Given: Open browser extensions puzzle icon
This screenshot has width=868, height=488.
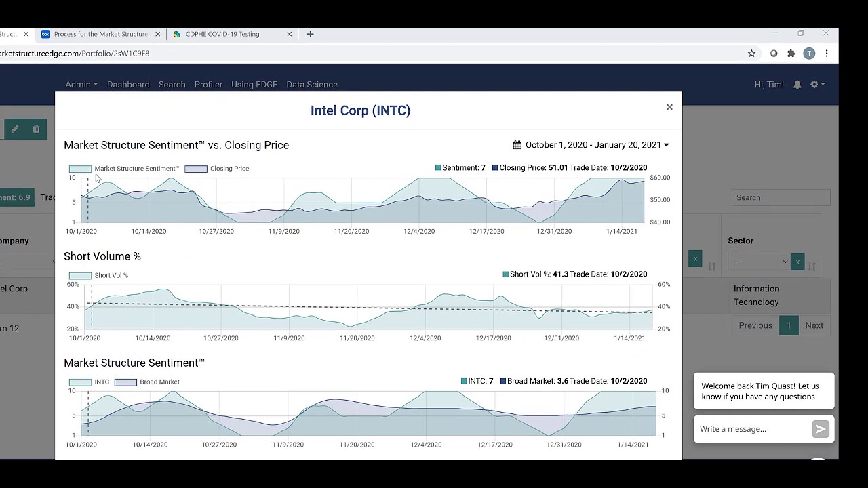Looking at the screenshot, I should point(791,54).
